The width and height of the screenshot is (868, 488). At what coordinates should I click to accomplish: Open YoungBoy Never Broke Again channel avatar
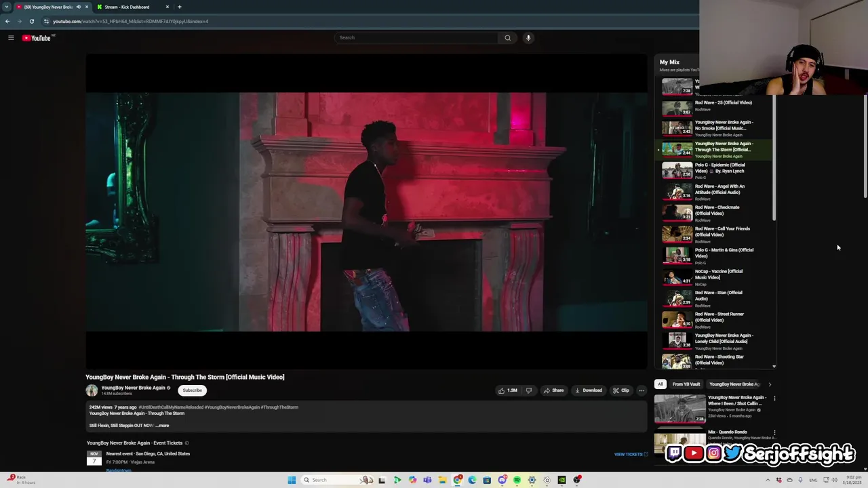pyautogui.click(x=92, y=390)
